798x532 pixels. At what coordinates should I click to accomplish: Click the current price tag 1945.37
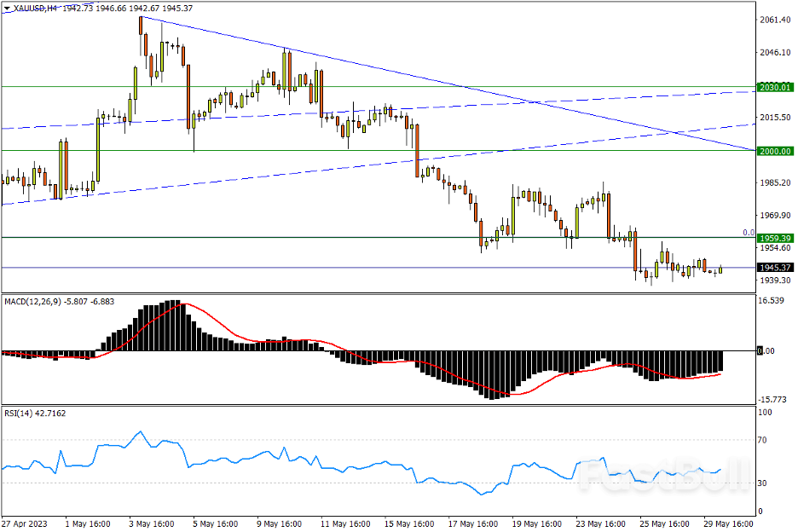(775, 268)
